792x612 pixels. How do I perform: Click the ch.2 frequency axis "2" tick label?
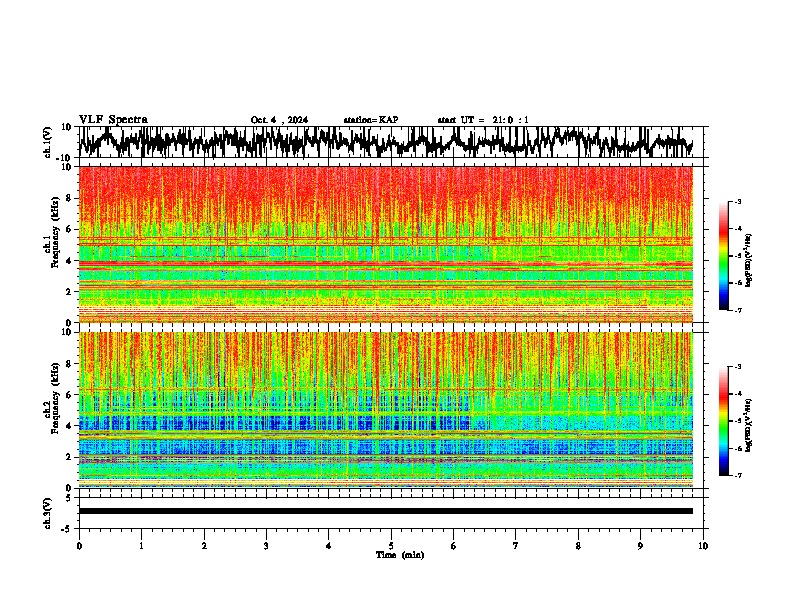pyautogui.click(x=69, y=457)
